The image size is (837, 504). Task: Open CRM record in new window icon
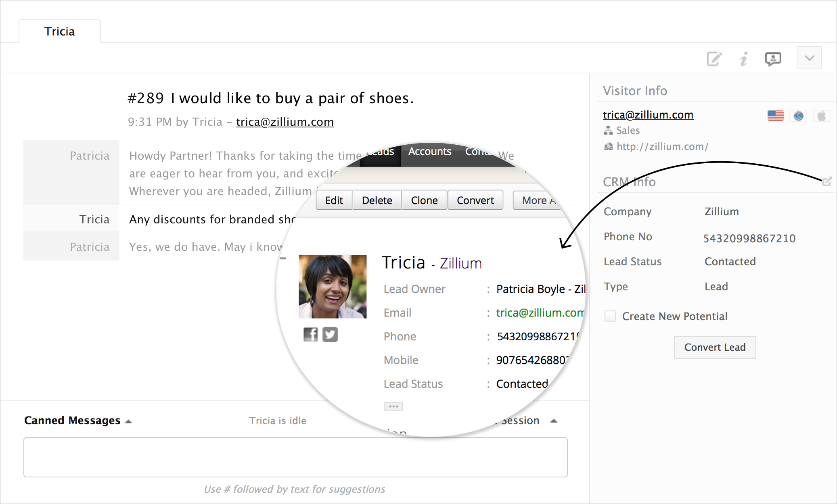click(x=827, y=181)
